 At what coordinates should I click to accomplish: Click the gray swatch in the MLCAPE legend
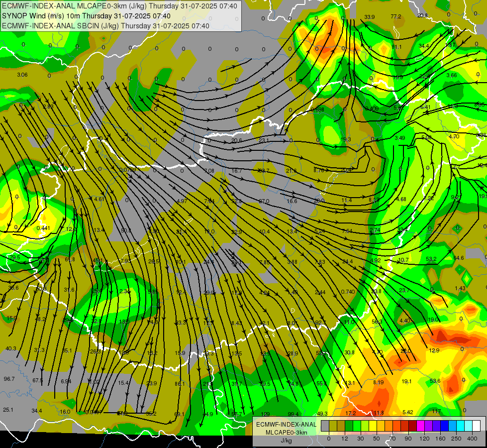point(325,426)
